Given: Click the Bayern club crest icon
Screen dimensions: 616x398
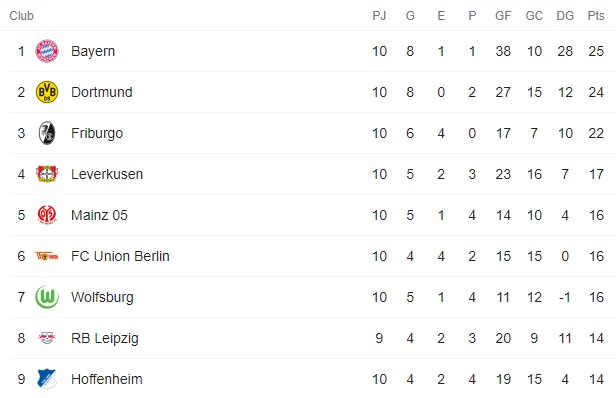Looking at the screenshot, I should [47, 51].
